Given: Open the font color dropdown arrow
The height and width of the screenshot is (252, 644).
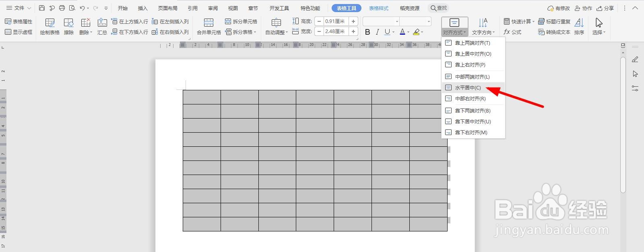Looking at the screenshot, I should tap(408, 32).
